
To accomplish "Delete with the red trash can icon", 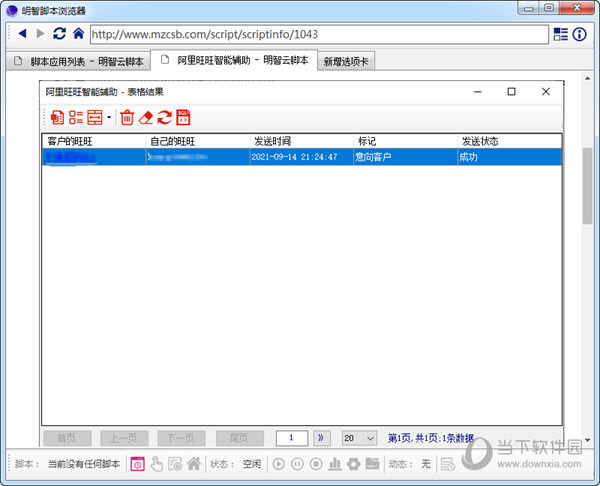I will 127,117.
